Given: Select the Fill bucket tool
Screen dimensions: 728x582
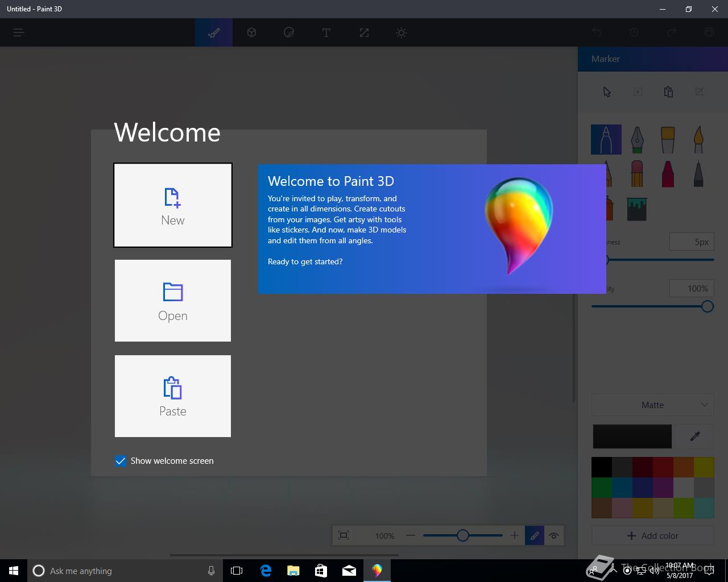Looking at the screenshot, I should (x=637, y=209).
